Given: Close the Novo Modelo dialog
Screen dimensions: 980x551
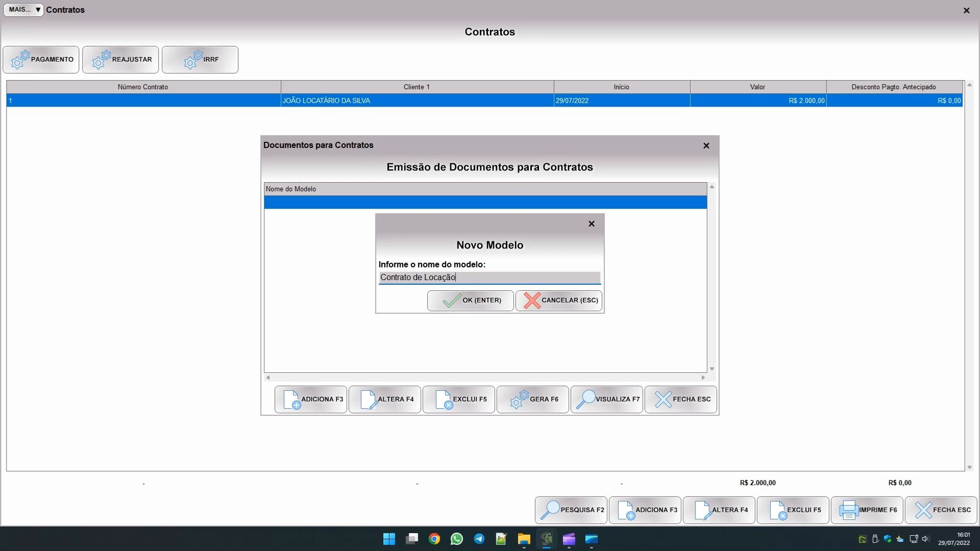Looking at the screenshot, I should (x=591, y=224).
